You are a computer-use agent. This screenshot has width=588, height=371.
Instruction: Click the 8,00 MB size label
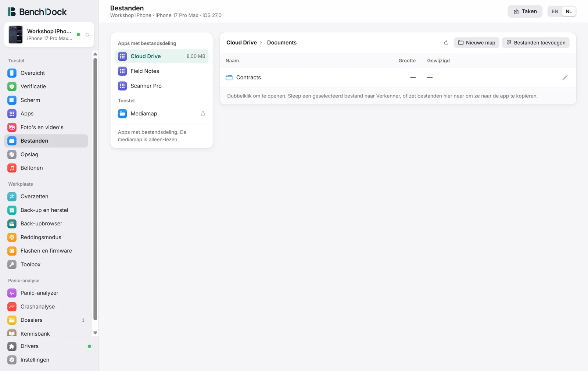[196, 56]
